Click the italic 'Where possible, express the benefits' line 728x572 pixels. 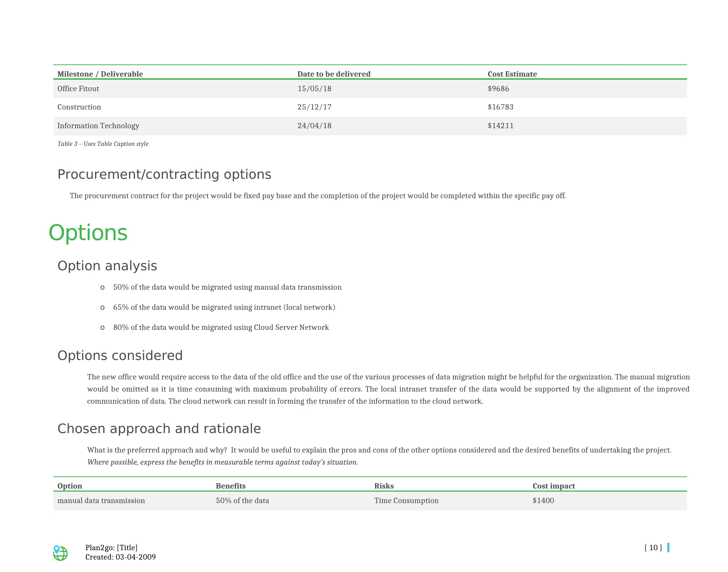click(x=222, y=462)
